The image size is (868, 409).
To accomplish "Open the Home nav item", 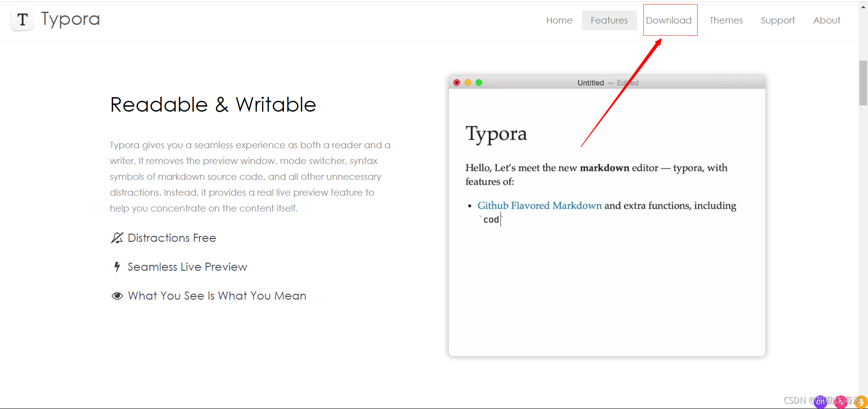I will pos(559,20).
